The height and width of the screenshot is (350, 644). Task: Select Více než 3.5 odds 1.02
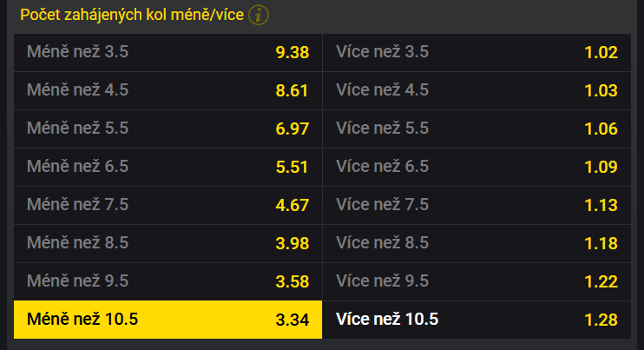(x=476, y=53)
